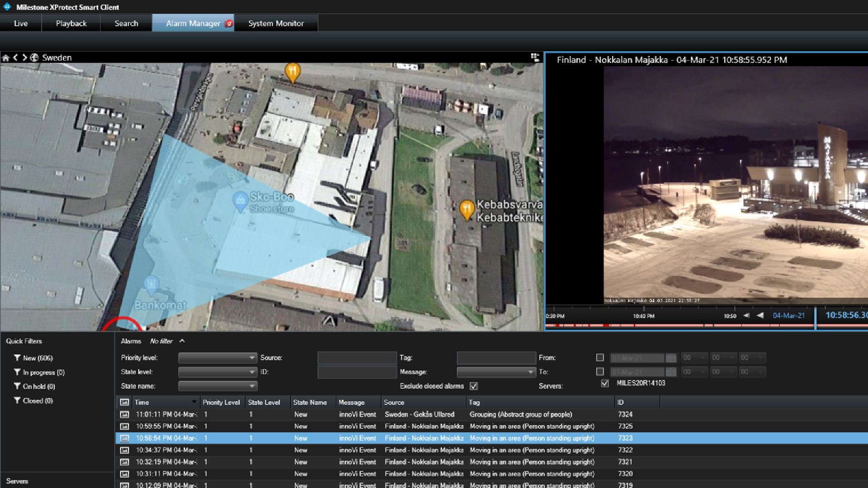Click thumbnail icon of alarm 7324

pos(124,414)
